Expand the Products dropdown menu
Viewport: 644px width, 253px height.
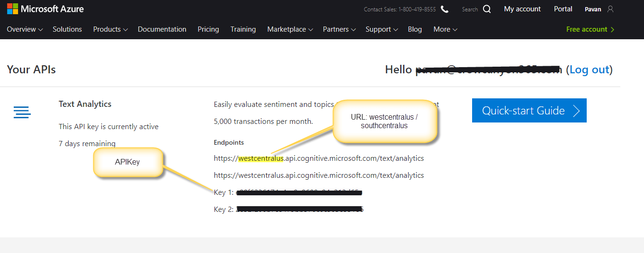[110, 29]
